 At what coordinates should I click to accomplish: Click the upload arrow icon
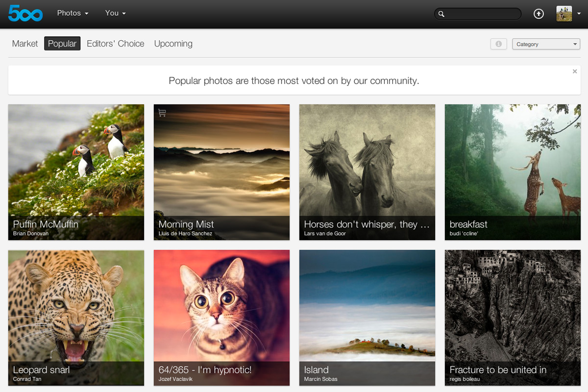coord(539,14)
